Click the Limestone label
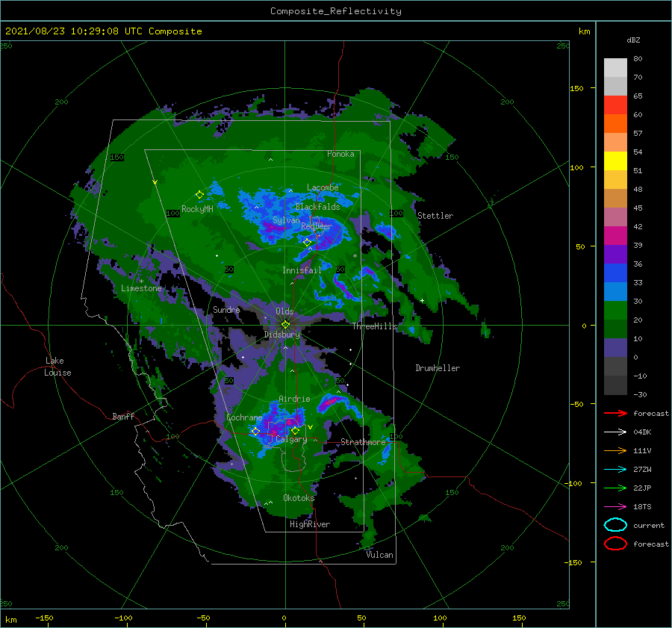Image resolution: width=672 pixels, height=628 pixels. [x=141, y=288]
